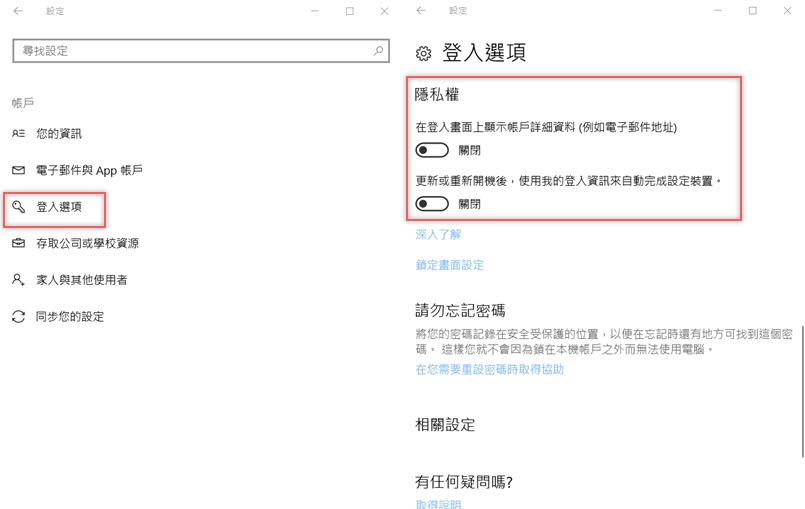This screenshot has width=805, height=509.
Task: Click the back arrow in left Settings window
Action: pyautogui.click(x=18, y=11)
